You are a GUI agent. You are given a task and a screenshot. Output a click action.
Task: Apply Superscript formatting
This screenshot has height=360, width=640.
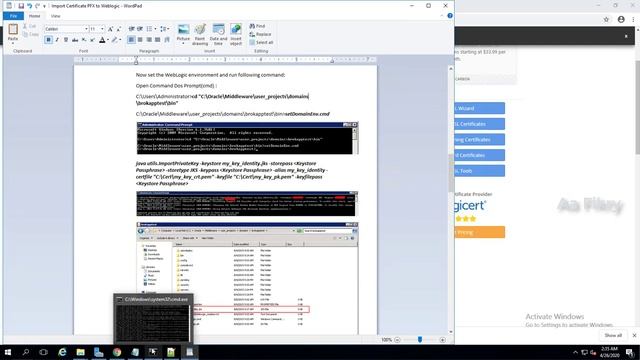(x=92, y=40)
